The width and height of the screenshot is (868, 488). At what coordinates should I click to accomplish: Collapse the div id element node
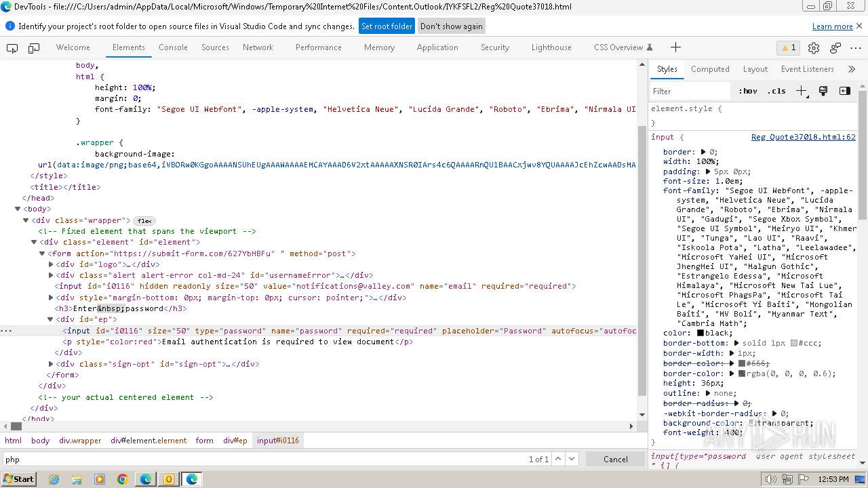coord(35,242)
